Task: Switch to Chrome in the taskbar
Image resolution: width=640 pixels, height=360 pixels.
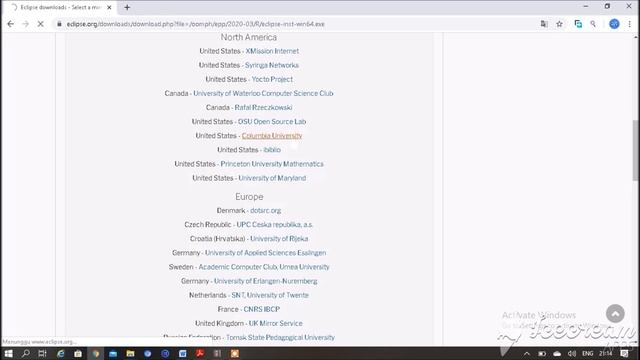Action: [x=96, y=353]
